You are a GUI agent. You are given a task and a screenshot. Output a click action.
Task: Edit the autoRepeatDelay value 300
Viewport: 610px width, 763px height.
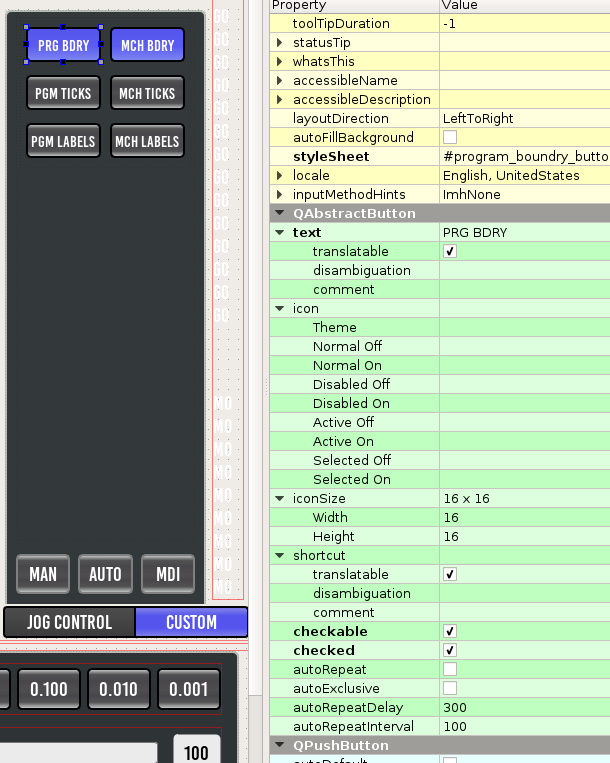click(525, 707)
